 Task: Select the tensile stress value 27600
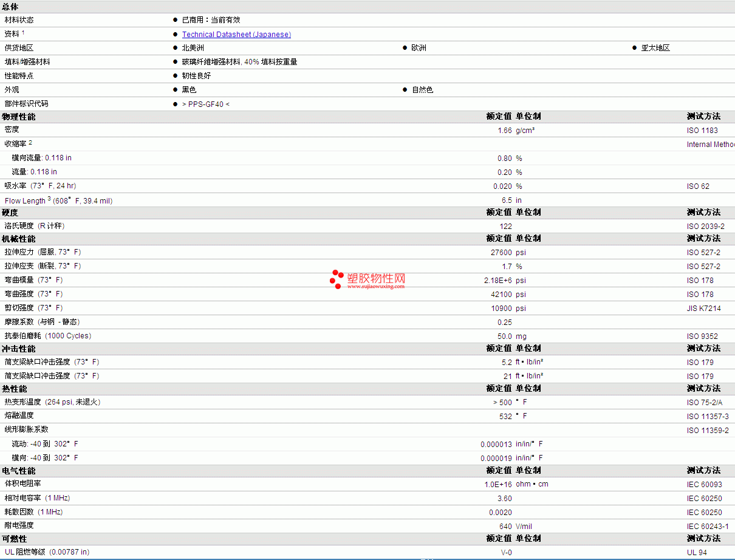[502, 253]
